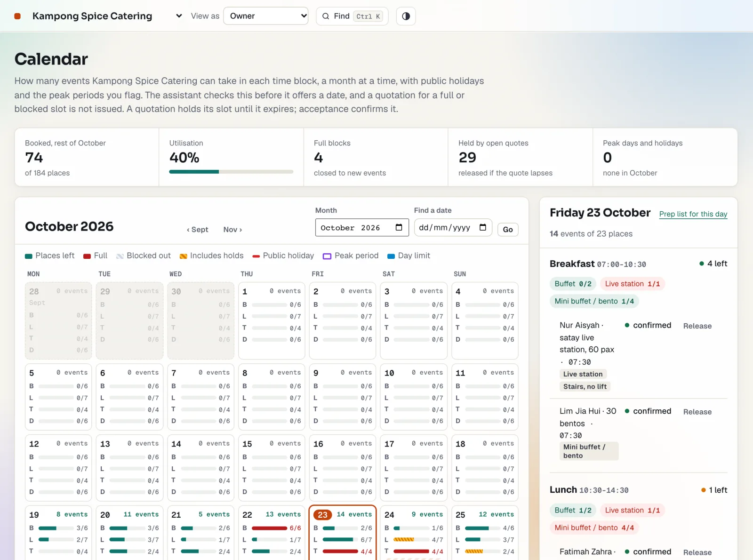Select the October 2026 month input field
This screenshot has height=560, width=753.
[x=362, y=227]
